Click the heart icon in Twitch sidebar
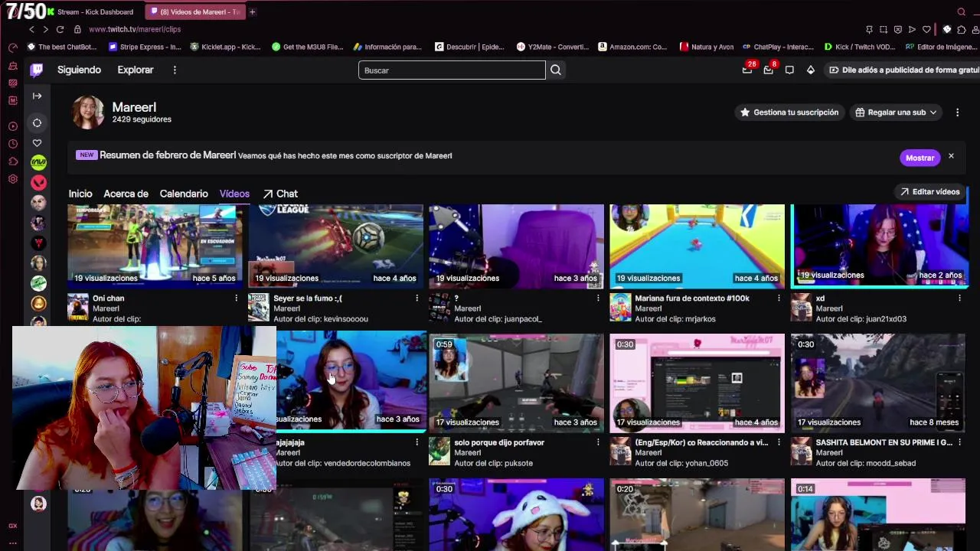The image size is (980, 551). (37, 143)
